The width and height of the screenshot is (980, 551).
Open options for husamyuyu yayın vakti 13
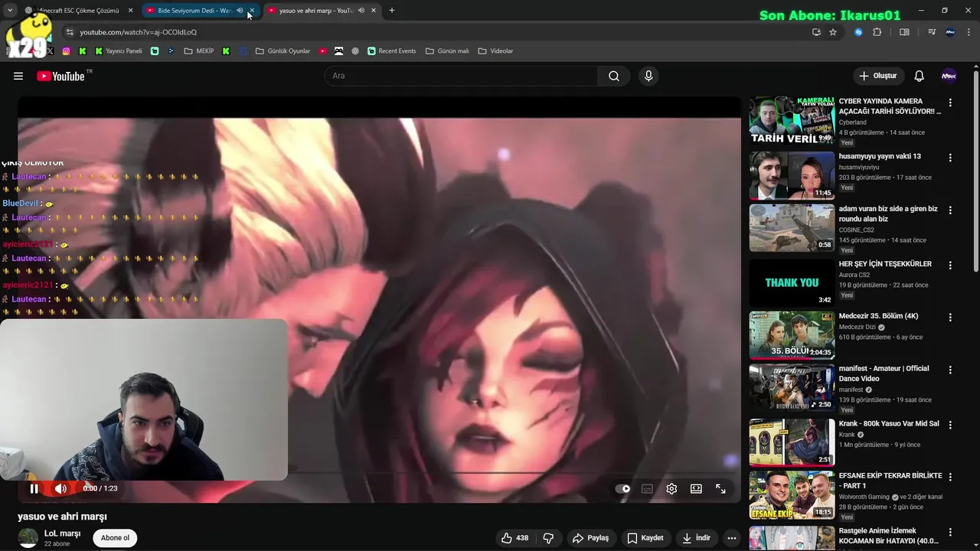coord(950,158)
